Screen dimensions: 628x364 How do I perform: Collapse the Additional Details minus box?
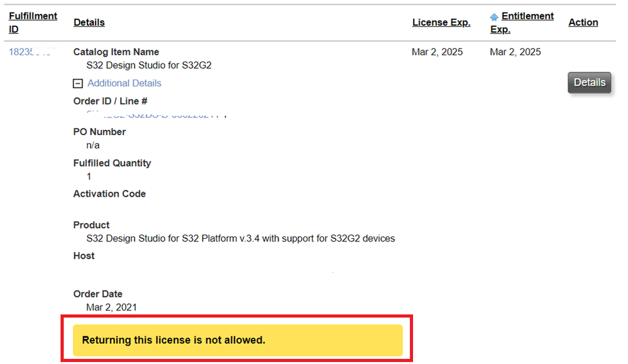[x=79, y=84]
